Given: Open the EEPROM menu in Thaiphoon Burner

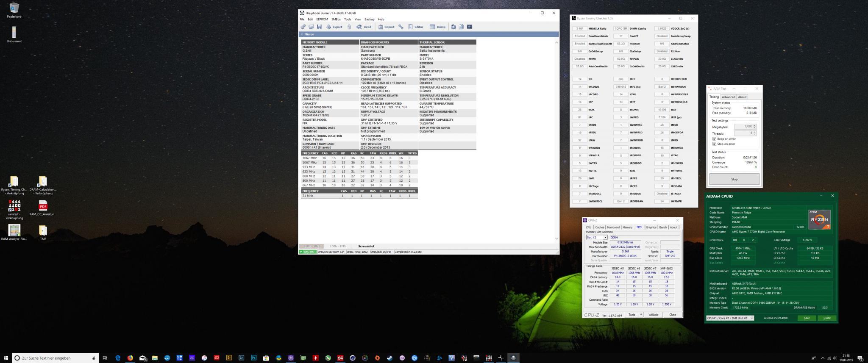Looking at the screenshot, I should point(322,19).
